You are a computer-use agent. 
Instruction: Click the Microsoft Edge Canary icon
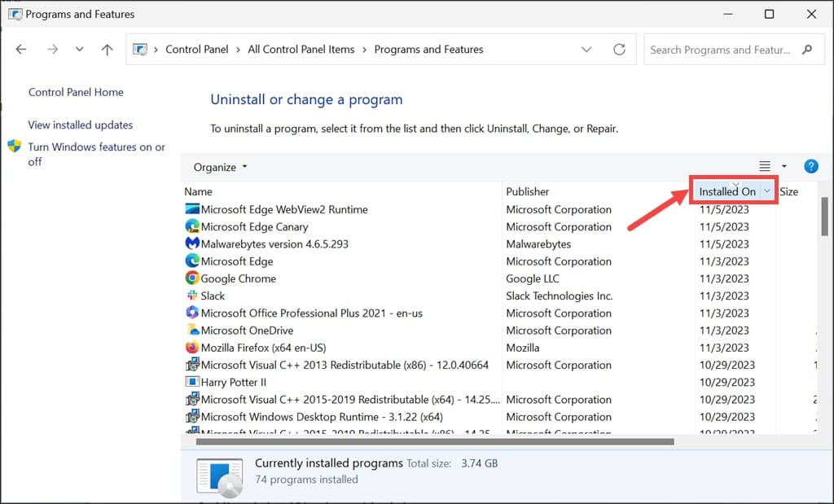click(x=192, y=226)
